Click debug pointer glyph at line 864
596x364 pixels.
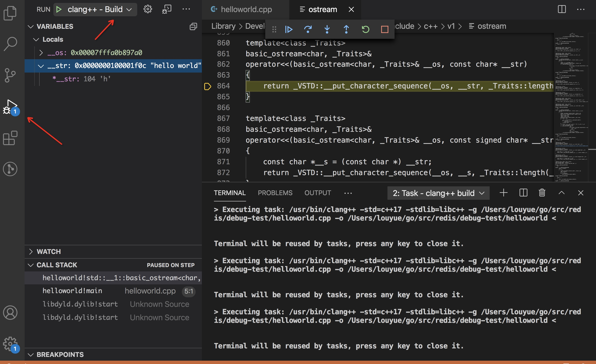pyautogui.click(x=207, y=86)
